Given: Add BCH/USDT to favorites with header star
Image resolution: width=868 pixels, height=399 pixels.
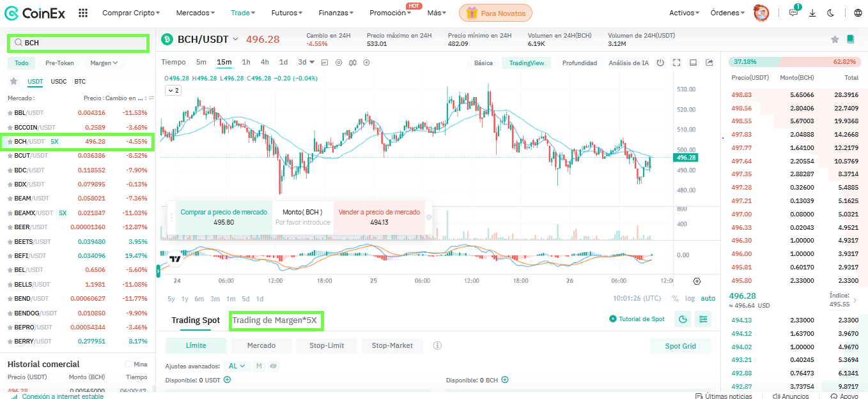Looking at the screenshot, I should [x=835, y=40].
